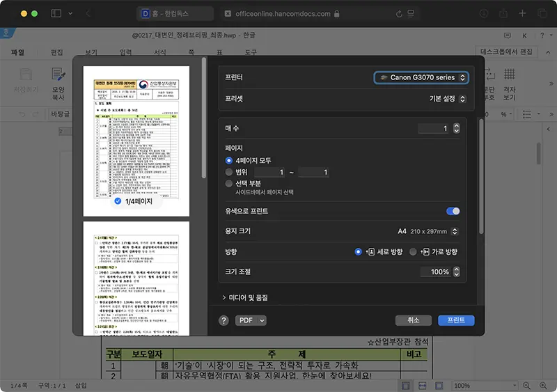Choose 세로 방향 portrait orientation
Screen dimensions: 557x392
(x=358, y=252)
